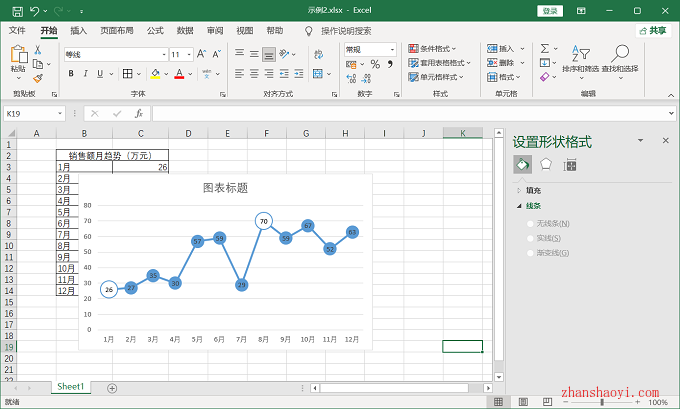Center text horizontally in the cell
This screenshot has width=680, height=409.
[254, 74]
